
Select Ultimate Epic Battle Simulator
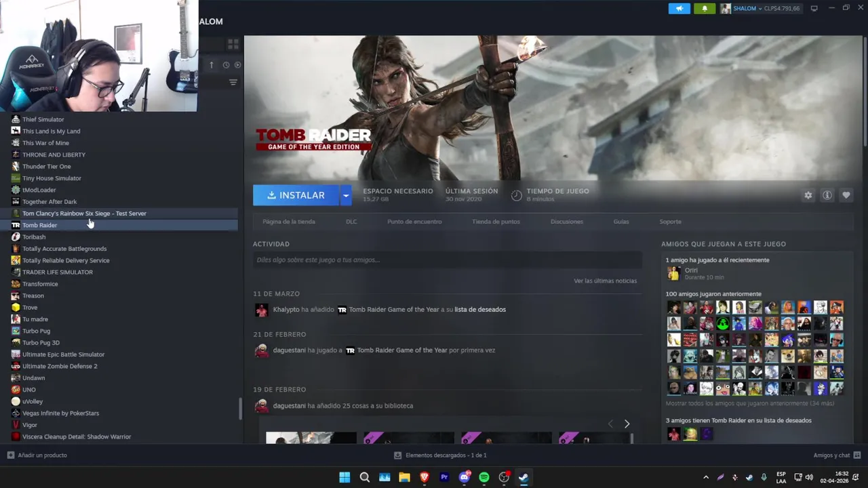click(119, 354)
